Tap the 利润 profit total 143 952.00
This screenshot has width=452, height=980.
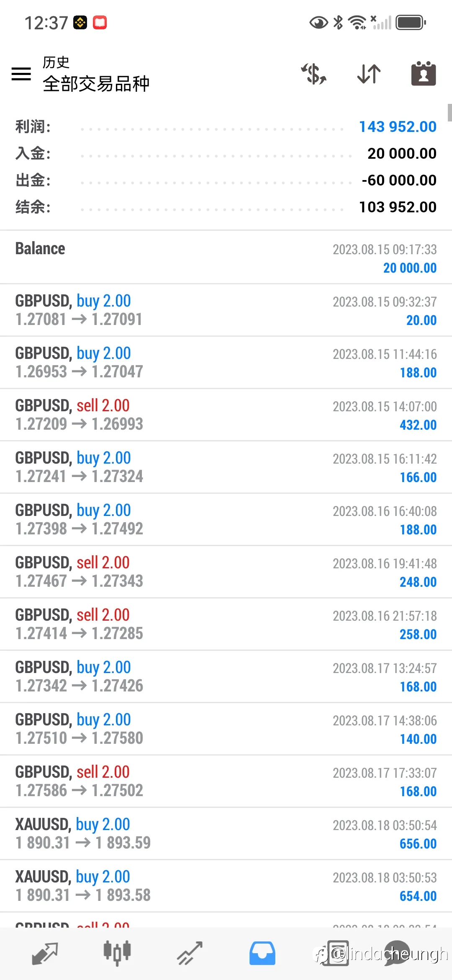[398, 126]
